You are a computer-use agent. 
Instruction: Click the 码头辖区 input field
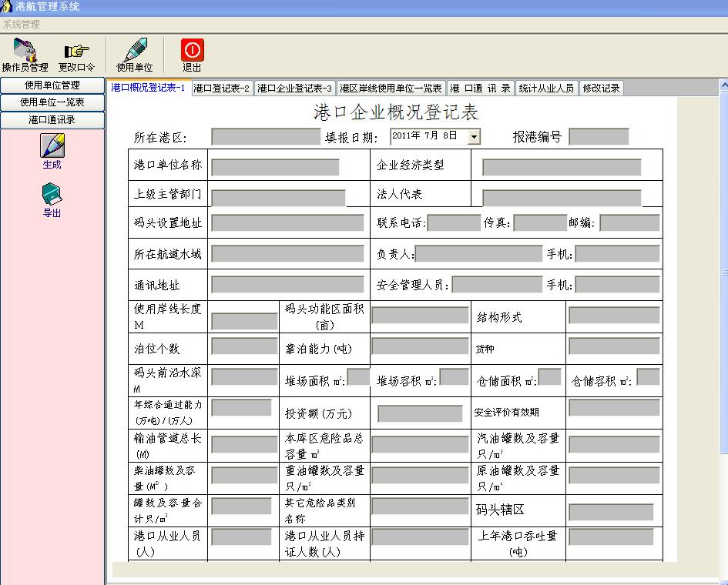(x=611, y=512)
